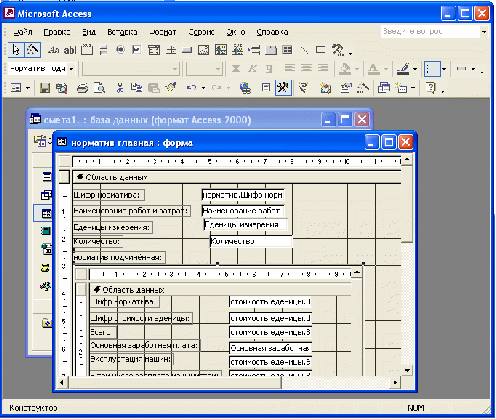Image resolution: width=496 pixels, height=419 pixels.
Task: Open the Font size combo box
Action: [x=204, y=69]
